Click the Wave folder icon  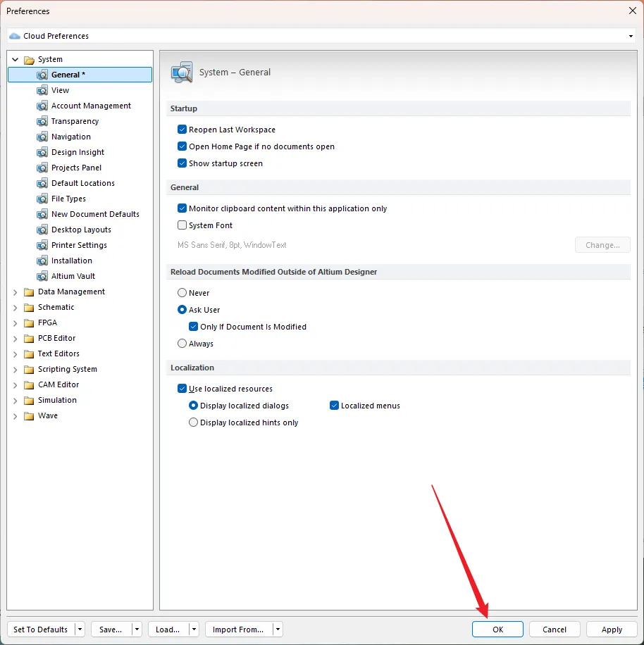29,416
